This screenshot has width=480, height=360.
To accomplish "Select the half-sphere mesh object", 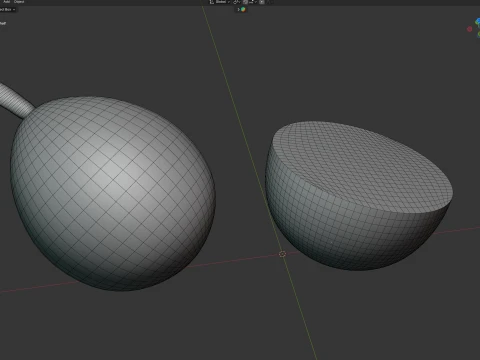I will (358, 196).
